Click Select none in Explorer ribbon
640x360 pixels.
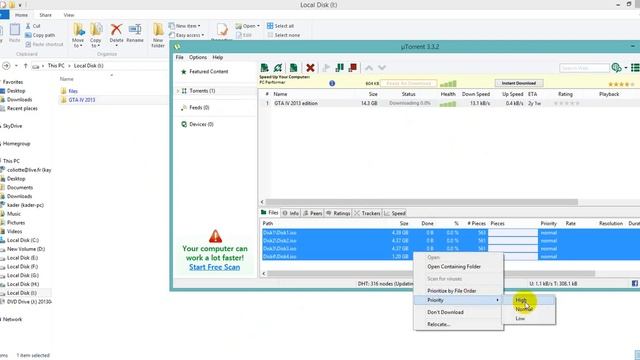[x=284, y=35]
